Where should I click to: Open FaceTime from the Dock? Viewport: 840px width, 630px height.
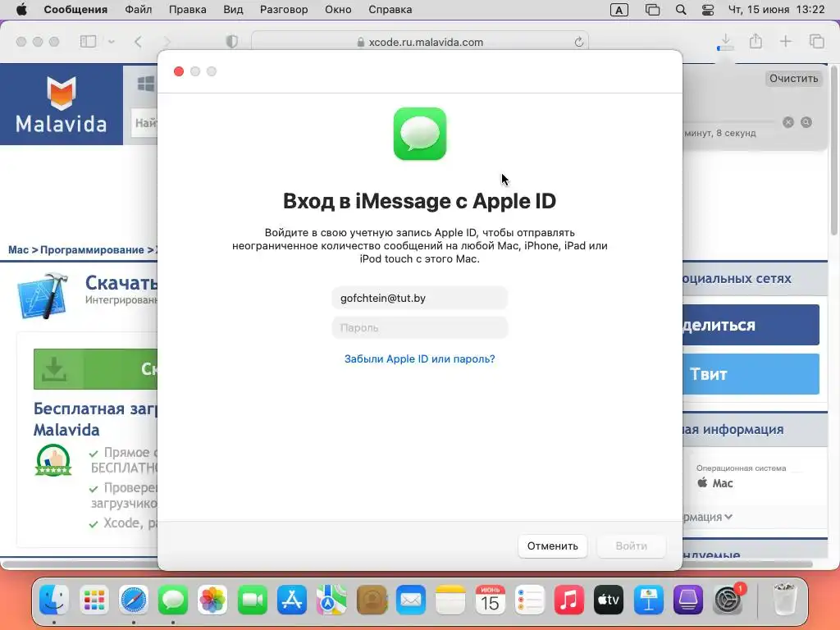[252, 600]
